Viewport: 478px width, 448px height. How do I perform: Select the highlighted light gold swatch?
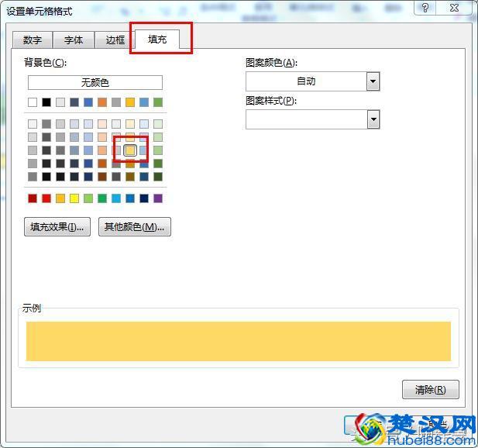click(x=130, y=150)
